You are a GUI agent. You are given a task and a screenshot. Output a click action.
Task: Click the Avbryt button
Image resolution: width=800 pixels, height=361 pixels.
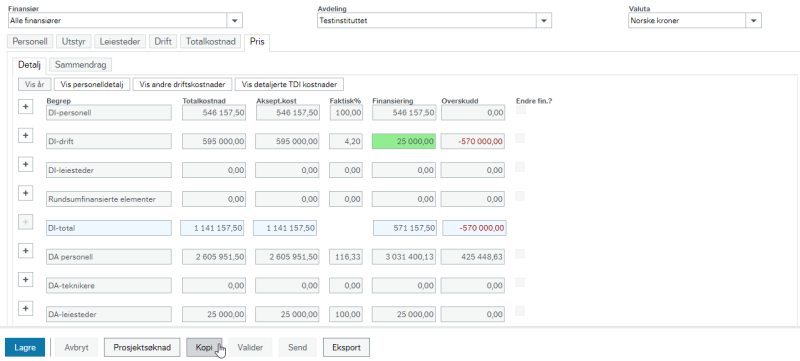click(77, 347)
